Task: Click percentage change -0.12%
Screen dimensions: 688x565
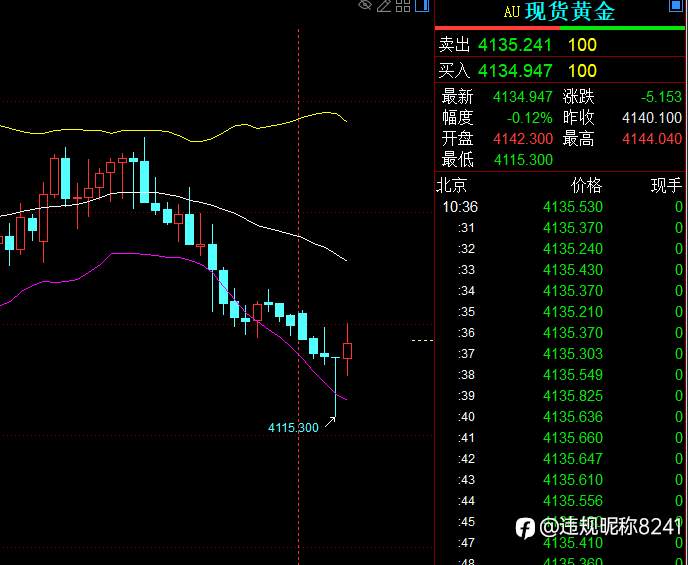Action: click(530, 118)
